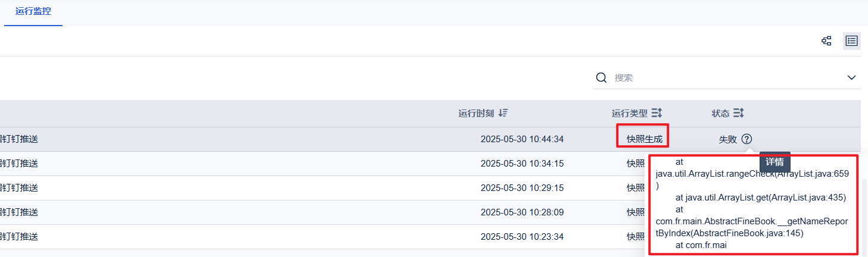This screenshot has height=257, width=868.
Task: Switch to tree structure view icon
Action: tap(826, 41)
